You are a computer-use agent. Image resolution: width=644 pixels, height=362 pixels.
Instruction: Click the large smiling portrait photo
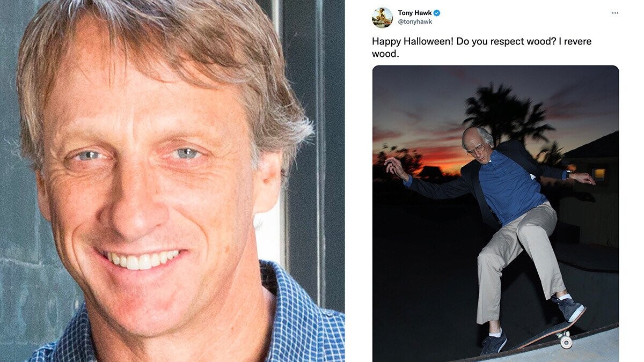[172, 181]
